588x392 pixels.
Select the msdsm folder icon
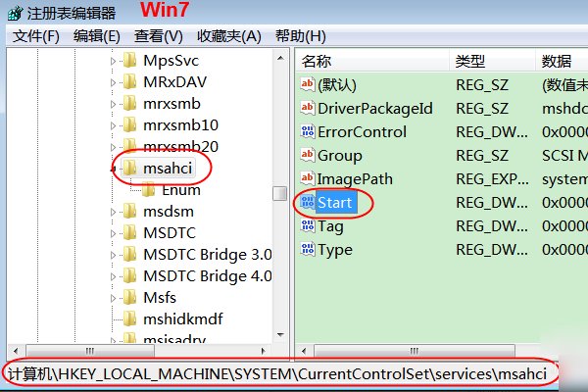[x=129, y=212]
